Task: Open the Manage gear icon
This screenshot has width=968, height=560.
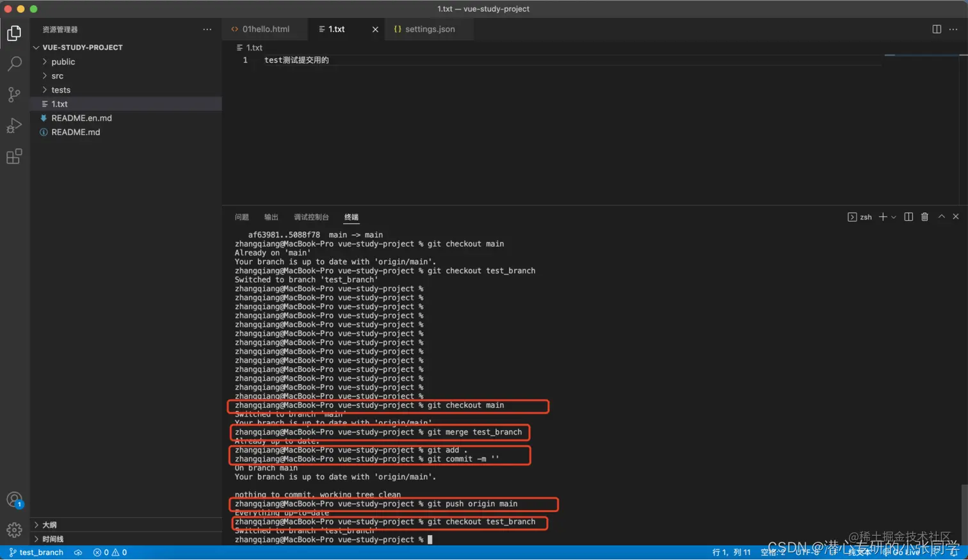Action: pyautogui.click(x=14, y=530)
